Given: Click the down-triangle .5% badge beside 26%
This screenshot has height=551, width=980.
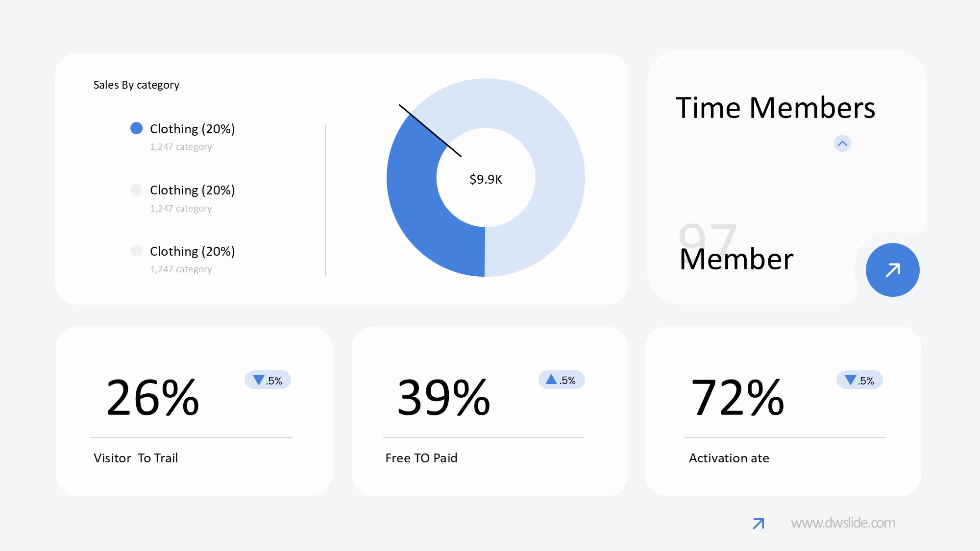Looking at the screenshot, I should tap(268, 380).
